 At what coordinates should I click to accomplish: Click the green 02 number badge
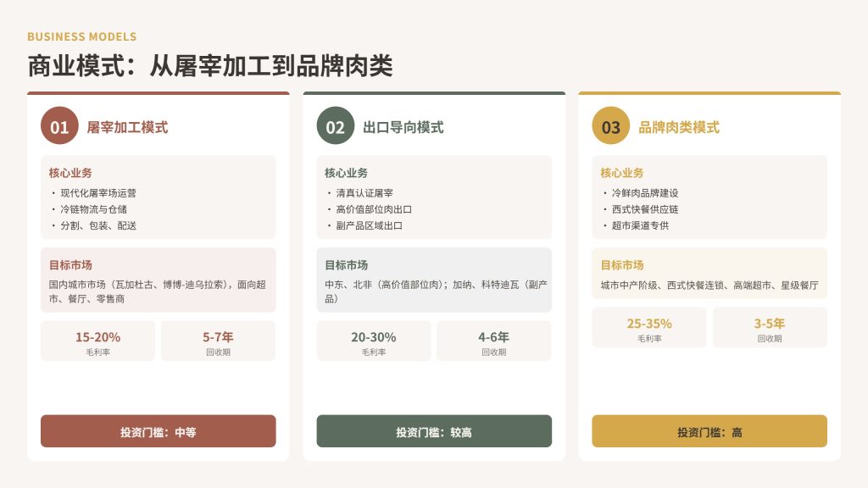336,127
